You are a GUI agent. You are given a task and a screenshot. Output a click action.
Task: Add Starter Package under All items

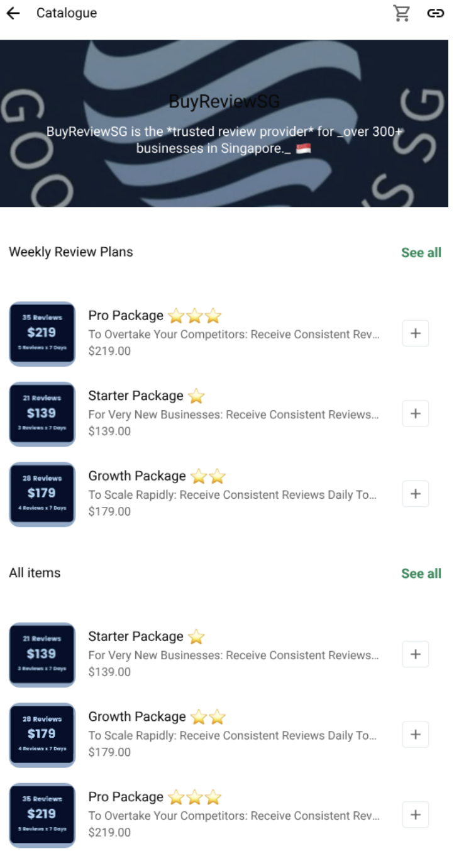[416, 654]
